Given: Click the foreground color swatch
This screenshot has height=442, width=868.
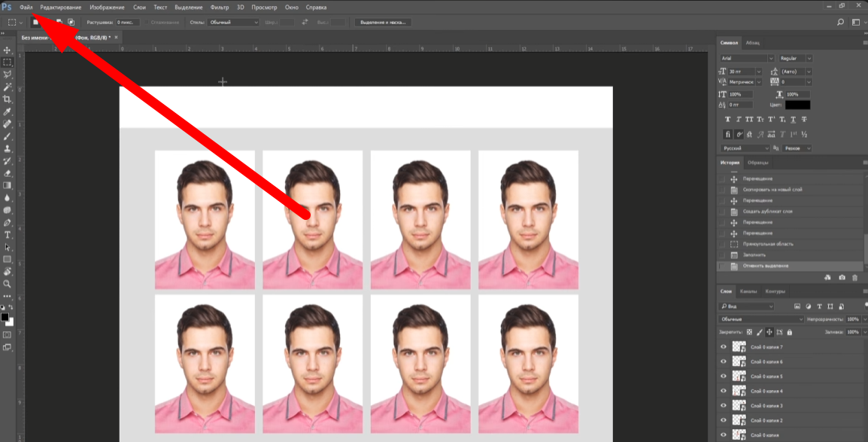Looking at the screenshot, I should 5,317.
